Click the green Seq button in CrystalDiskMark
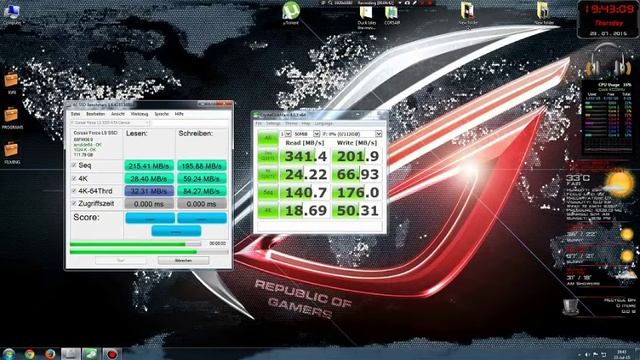 (x=268, y=192)
